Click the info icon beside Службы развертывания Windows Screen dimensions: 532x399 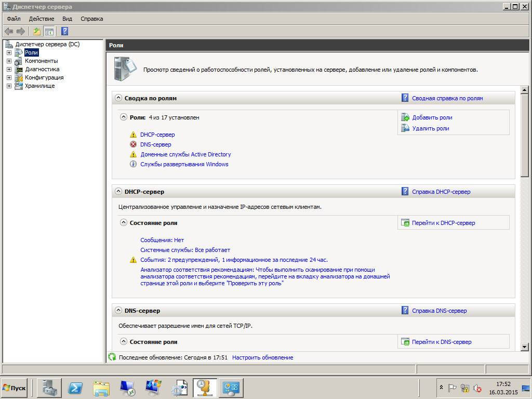(134, 164)
